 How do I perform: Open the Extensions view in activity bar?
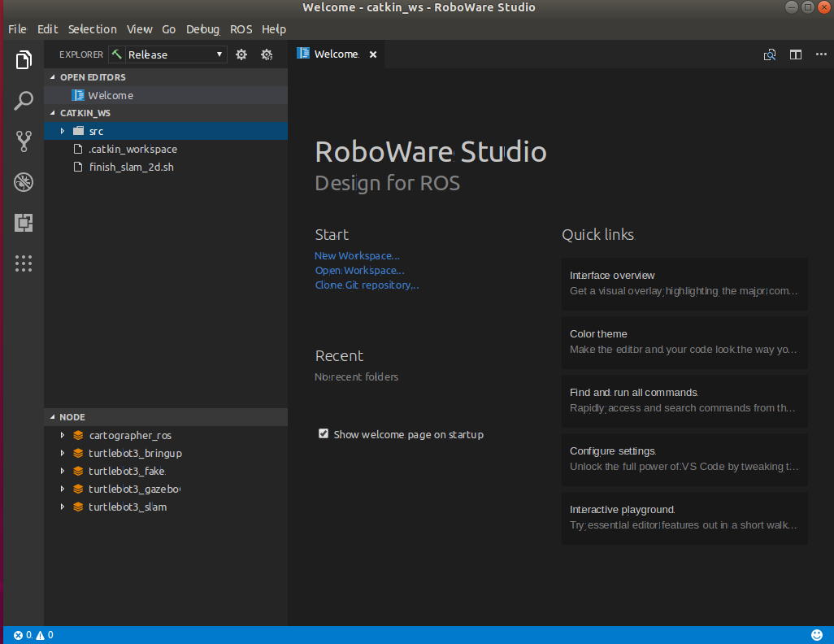[x=24, y=223]
